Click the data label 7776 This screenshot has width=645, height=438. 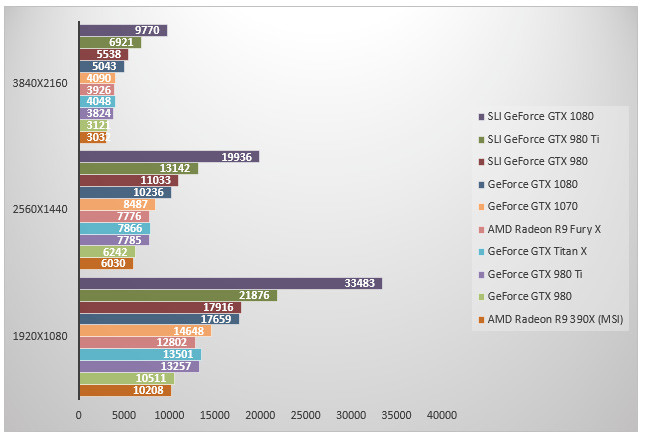coord(129,216)
